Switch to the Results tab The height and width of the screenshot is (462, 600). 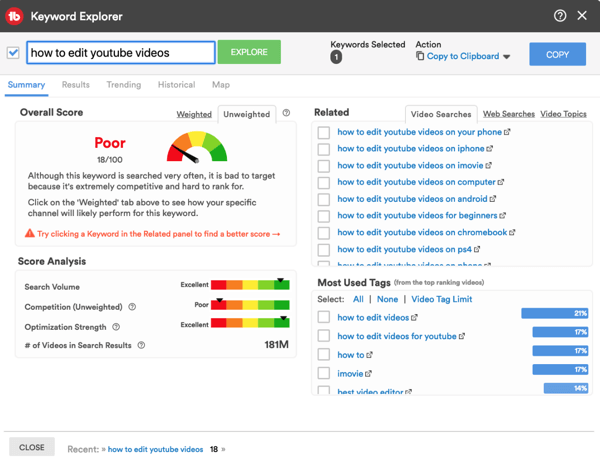[76, 85]
